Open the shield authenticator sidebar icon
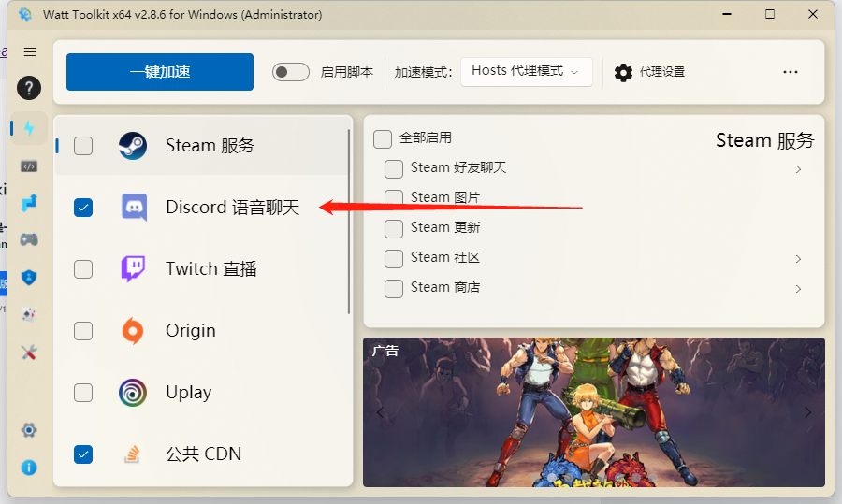The height and width of the screenshot is (504, 842). [29, 278]
